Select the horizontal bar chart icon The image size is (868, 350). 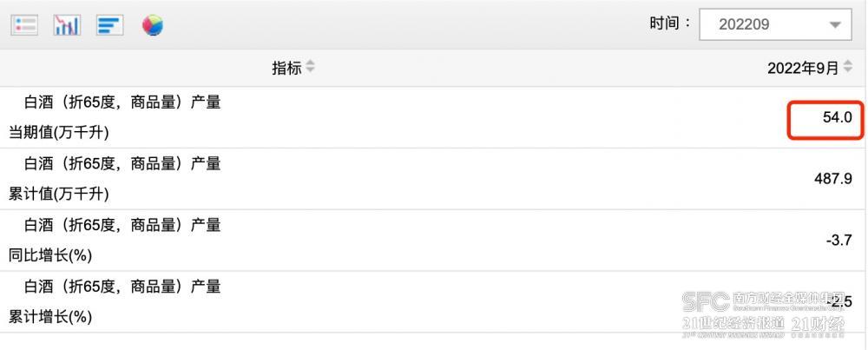coord(109,25)
